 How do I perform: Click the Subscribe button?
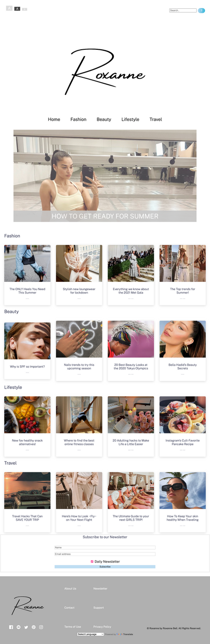point(105,567)
